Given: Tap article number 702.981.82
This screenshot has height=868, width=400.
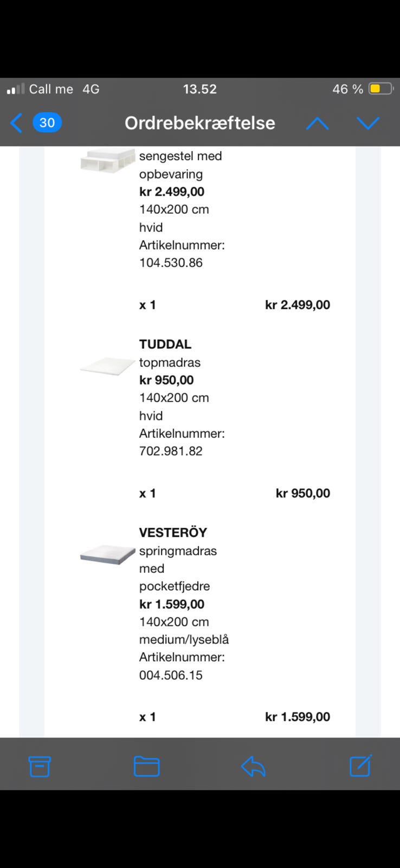Looking at the screenshot, I should pos(171,451).
